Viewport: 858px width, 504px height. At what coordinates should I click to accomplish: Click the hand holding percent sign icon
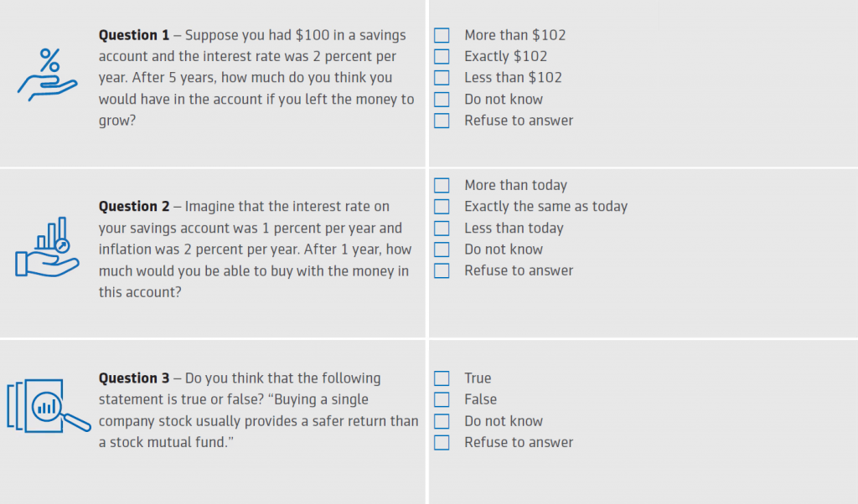46,75
